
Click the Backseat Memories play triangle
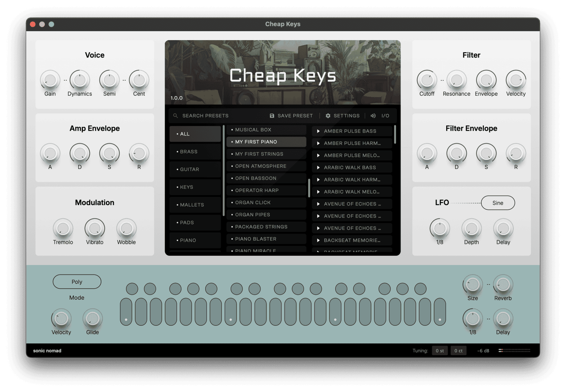(x=318, y=240)
